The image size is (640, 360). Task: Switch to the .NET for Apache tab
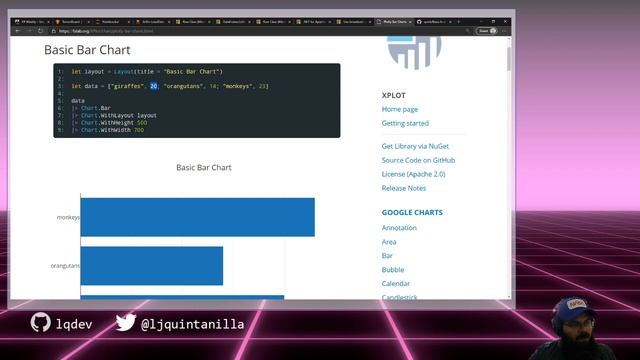pos(313,22)
